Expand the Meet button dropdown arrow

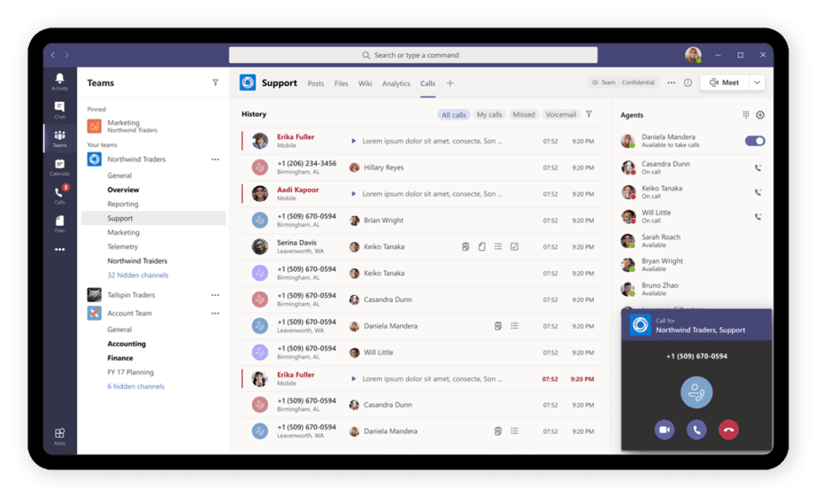pyautogui.click(x=757, y=83)
